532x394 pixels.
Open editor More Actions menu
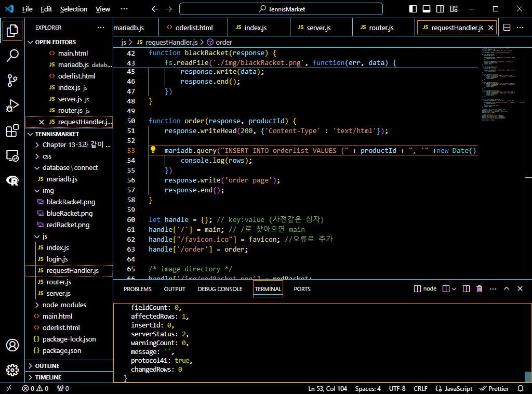[x=520, y=28]
